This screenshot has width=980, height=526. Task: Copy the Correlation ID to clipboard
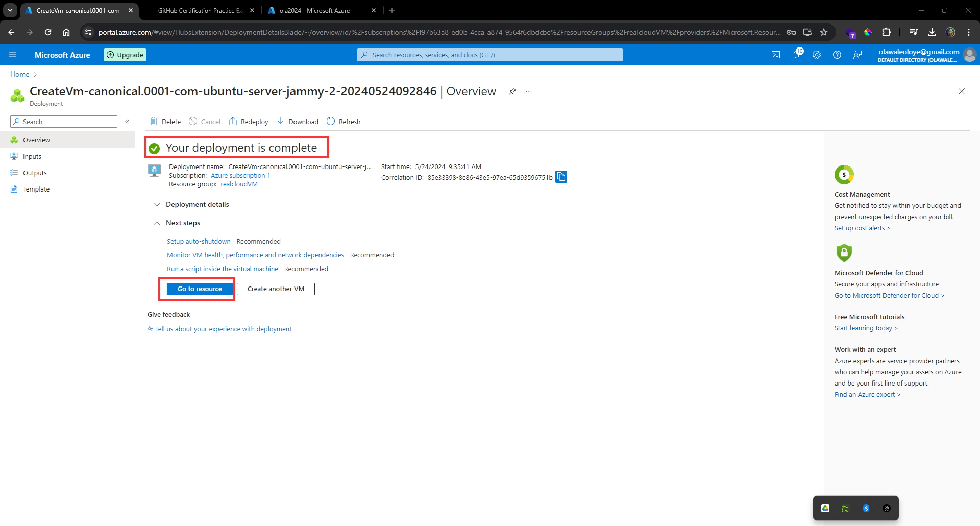click(561, 177)
